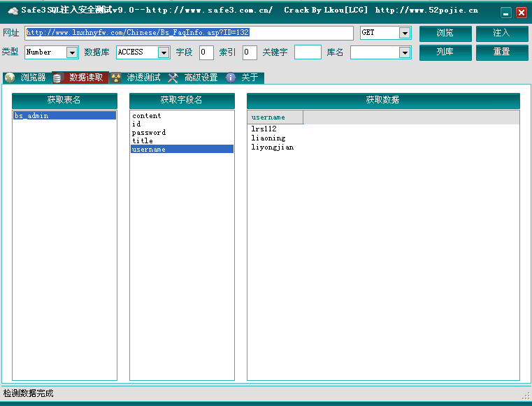The height and width of the screenshot is (406, 532).
Task: Select the content field
Action: coord(182,116)
